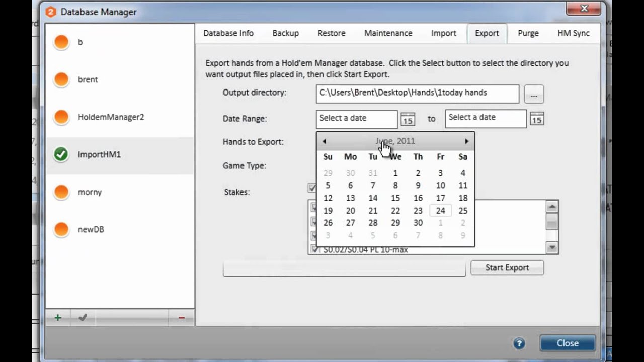Viewport: 644px width, 362px height.
Task: Click the orange status icon beside 'newDB'
Action: 61,229
